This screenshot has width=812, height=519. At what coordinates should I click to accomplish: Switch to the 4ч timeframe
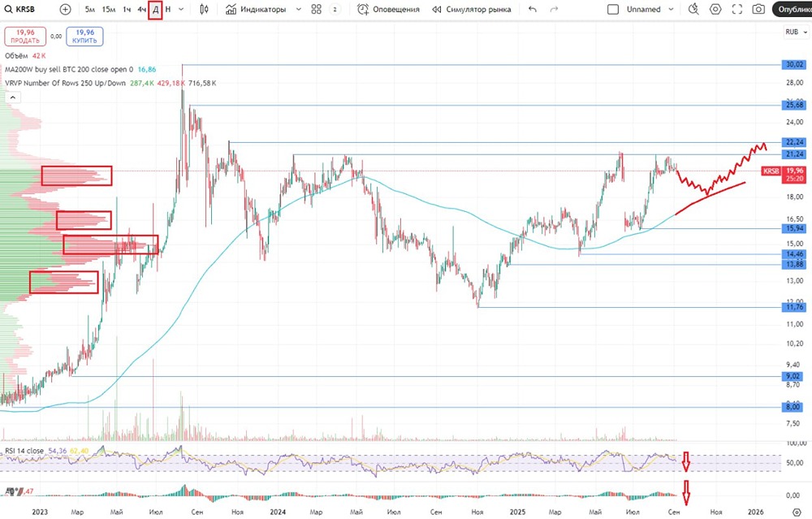click(x=141, y=9)
